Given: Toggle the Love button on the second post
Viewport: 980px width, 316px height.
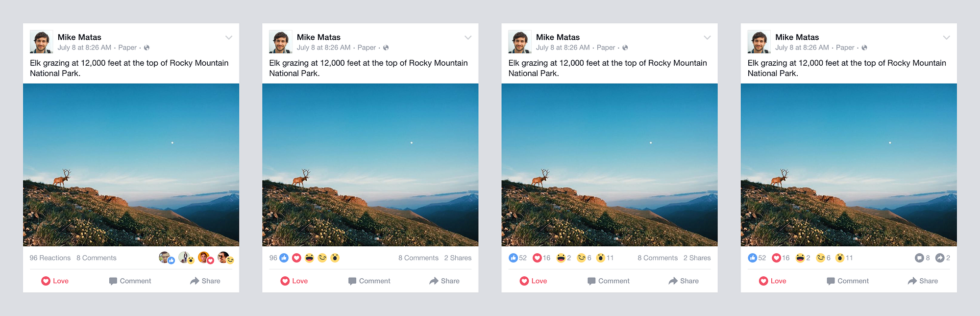Looking at the screenshot, I should (x=294, y=281).
